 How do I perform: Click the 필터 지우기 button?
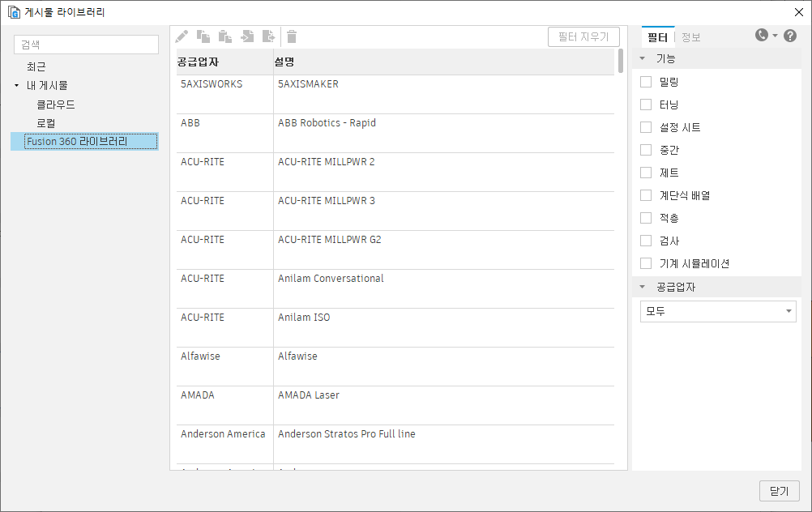pyautogui.click(x=583, y=36)
